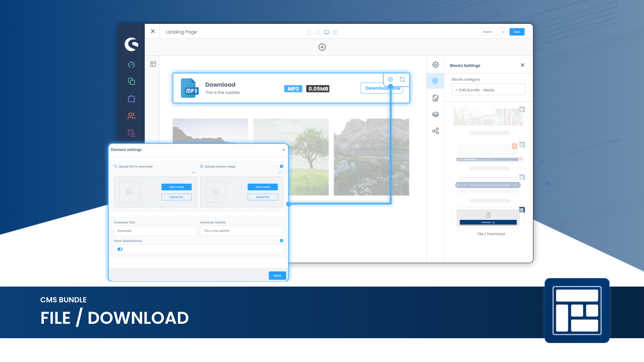This screenshot has width=644, height=362.
Task: Close the Element settings dialog
Action: point(283,150)
